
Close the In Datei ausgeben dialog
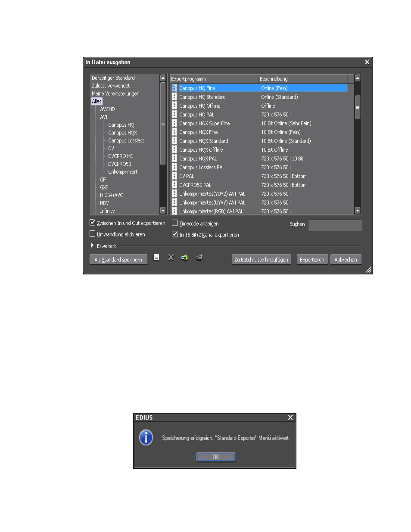[x=367, y=62]
